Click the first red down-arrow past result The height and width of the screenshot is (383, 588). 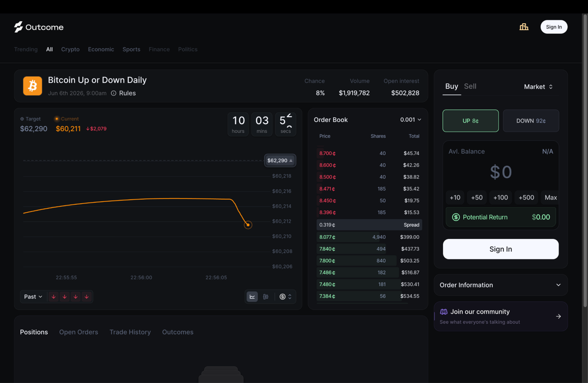54,297
